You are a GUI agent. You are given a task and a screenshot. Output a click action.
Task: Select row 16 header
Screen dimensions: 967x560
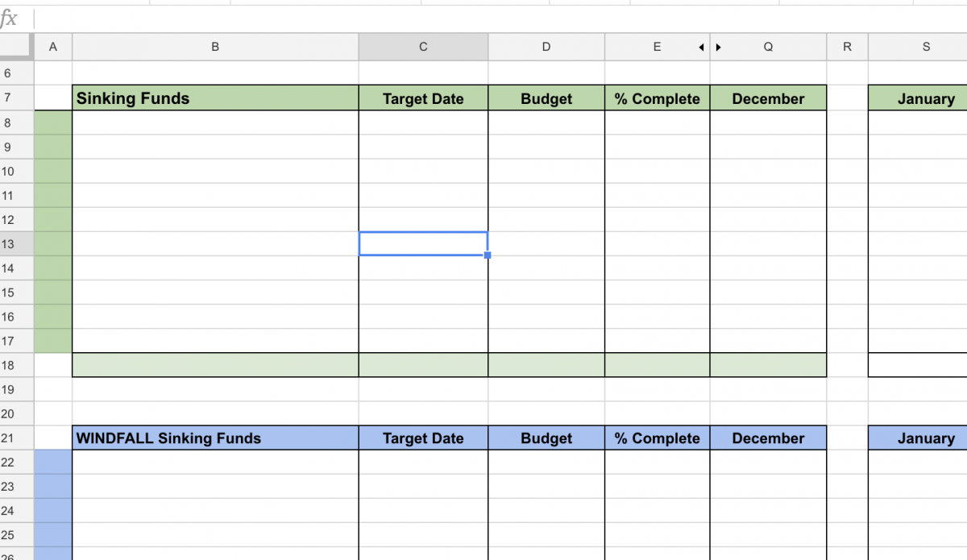point(17,317)
